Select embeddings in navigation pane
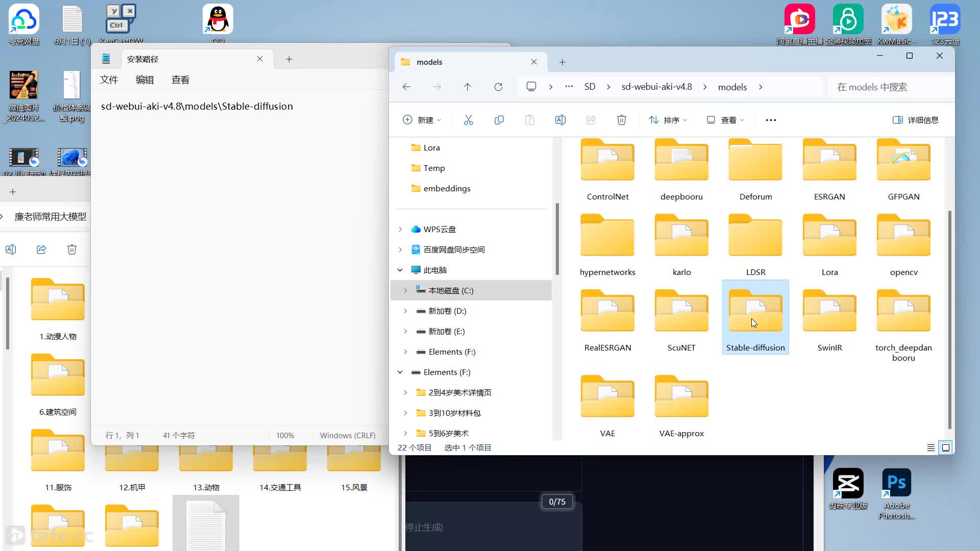 447,188
